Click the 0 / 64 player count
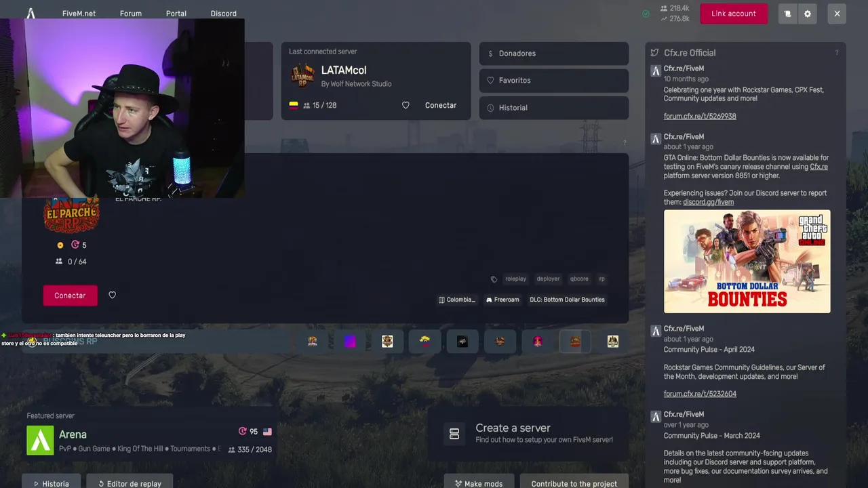Screen dimensions: 868x488 [x=71, y=262]
